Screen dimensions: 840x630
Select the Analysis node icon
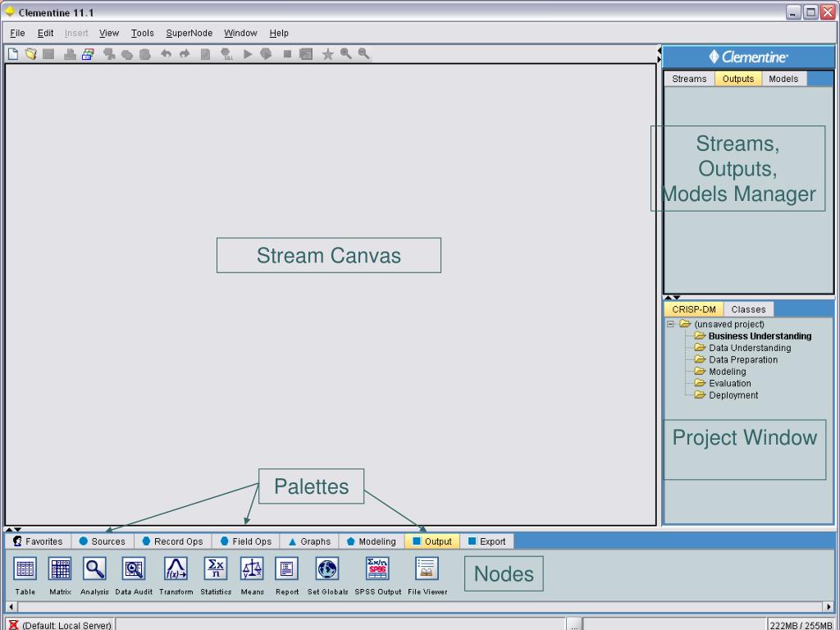click(94, 568)
